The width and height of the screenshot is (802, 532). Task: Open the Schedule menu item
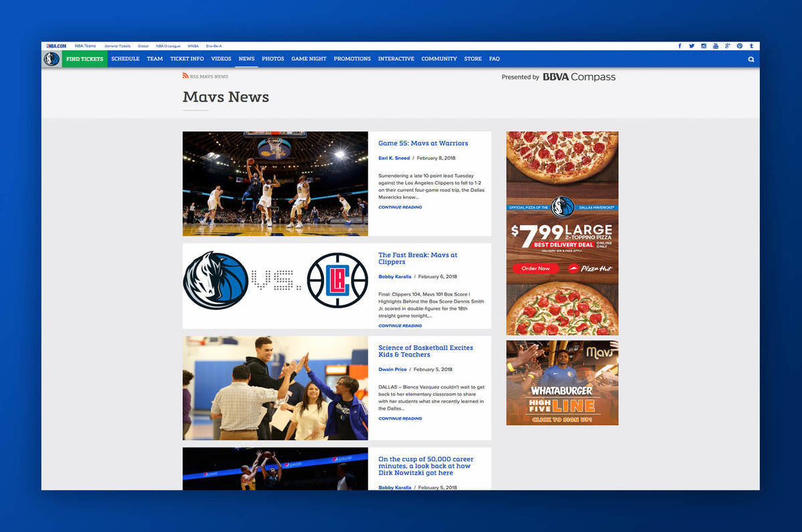coord(125,59)
